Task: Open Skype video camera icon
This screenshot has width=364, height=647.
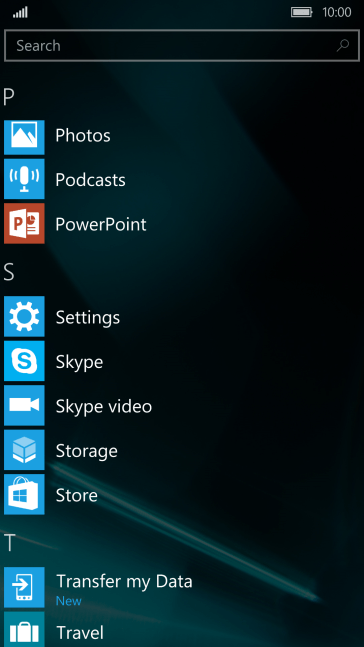Action: coord(24,405)
